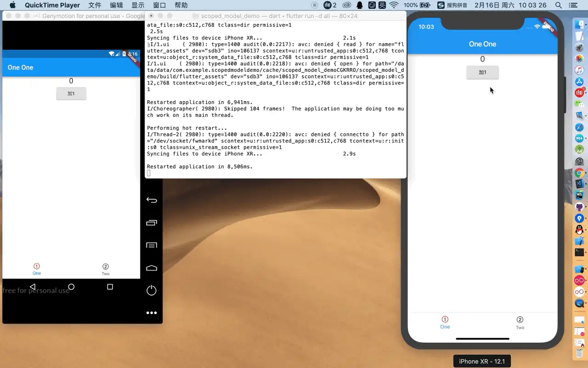The height and width of the screenshot is (368, 588).
Task: Click the Genymotion recent apps icon
Action: tap(152, 223)
